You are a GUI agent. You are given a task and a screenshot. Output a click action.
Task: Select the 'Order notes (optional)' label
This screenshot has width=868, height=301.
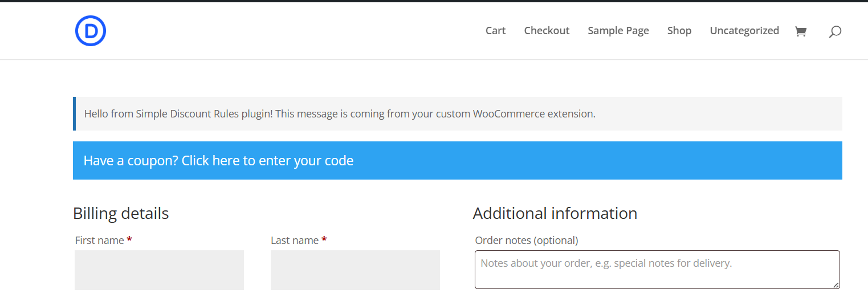[526, 241]
